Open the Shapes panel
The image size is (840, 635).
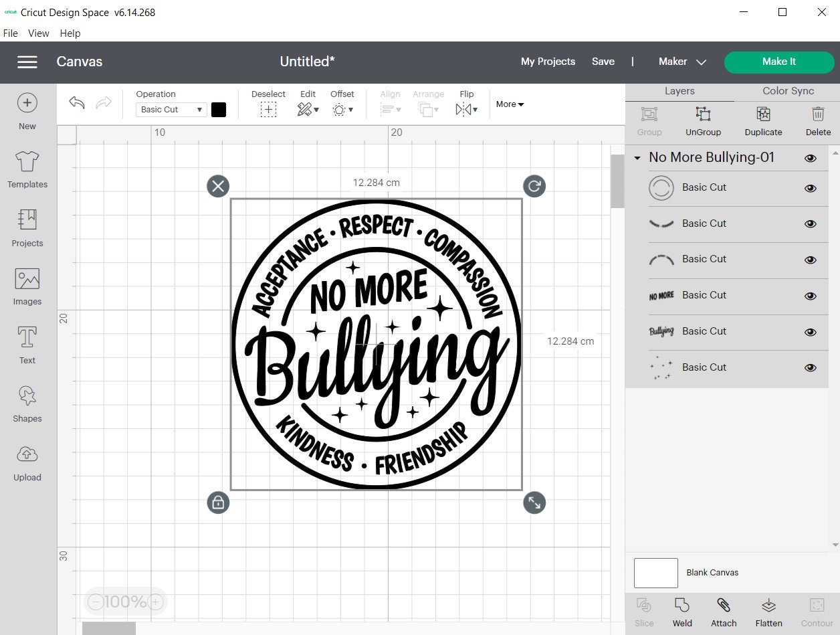(x=27, y=402)
